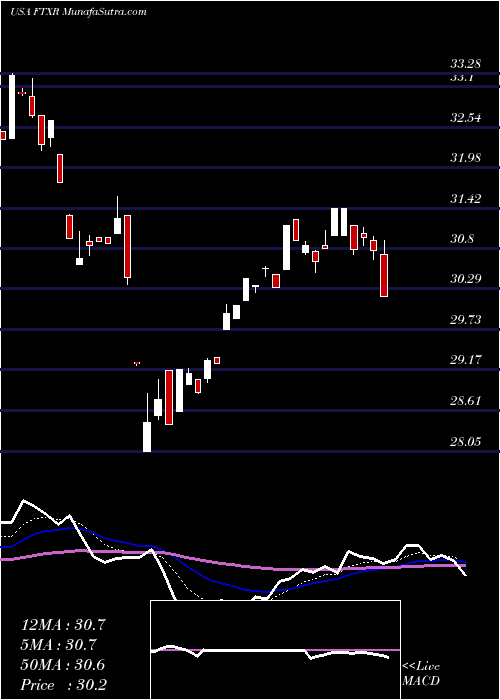Click the '5MA : 30.7' reading
This screenshot has width=500, height=700.
(x=60, y=645)
